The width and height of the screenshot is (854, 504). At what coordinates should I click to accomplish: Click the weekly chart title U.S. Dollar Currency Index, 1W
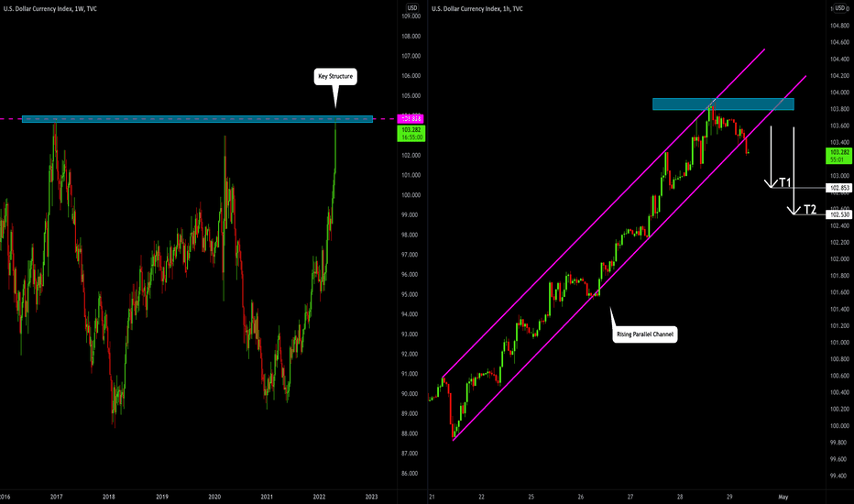point(50,9)
